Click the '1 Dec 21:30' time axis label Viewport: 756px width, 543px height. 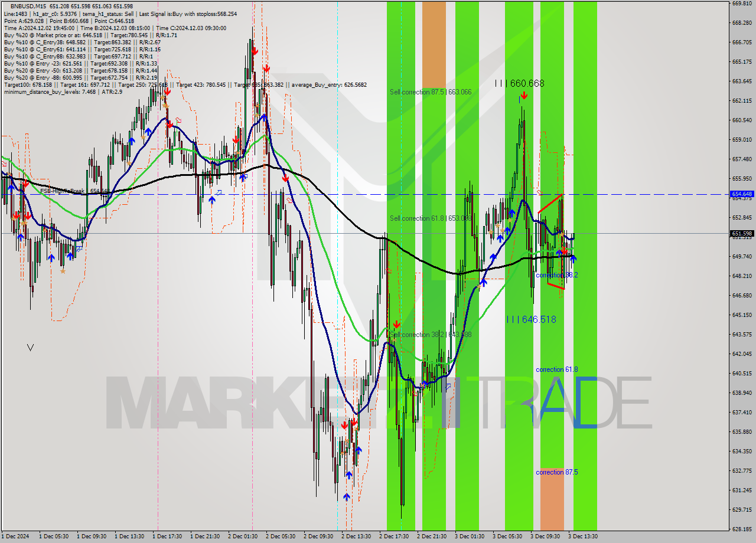click(x=205, y=537)
